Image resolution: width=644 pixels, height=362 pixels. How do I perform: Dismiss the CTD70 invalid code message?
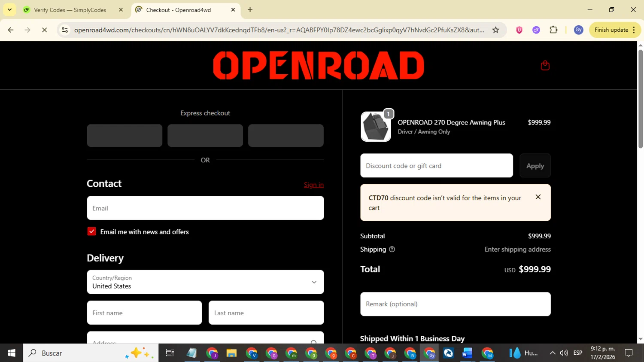(x=538, y=197)
